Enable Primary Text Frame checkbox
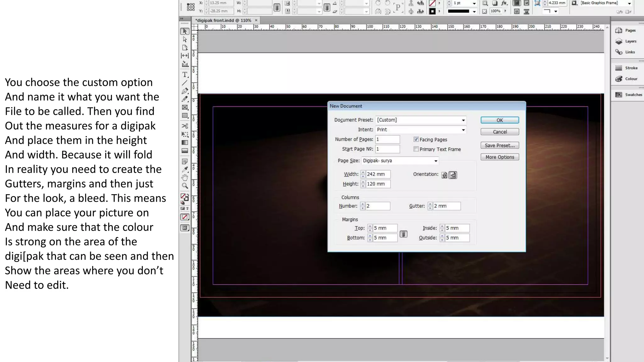This screenshot has width=644, height=362. (416, 149)
